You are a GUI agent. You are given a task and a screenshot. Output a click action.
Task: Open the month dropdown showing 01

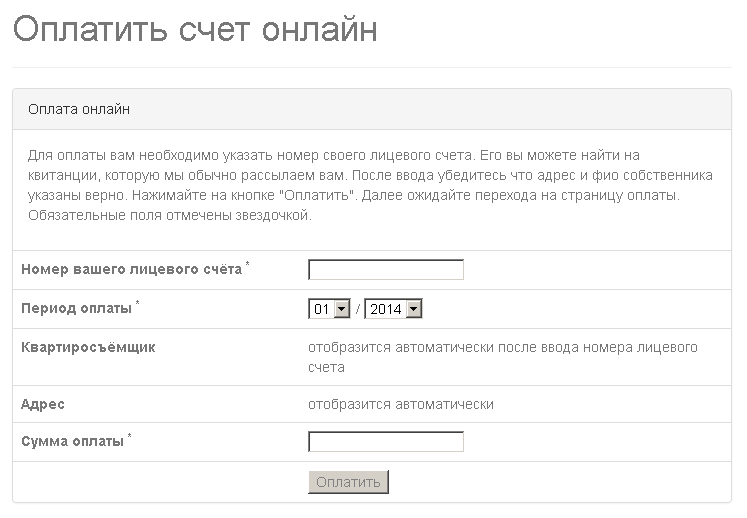pyautogui.click(x=329, y=309)
